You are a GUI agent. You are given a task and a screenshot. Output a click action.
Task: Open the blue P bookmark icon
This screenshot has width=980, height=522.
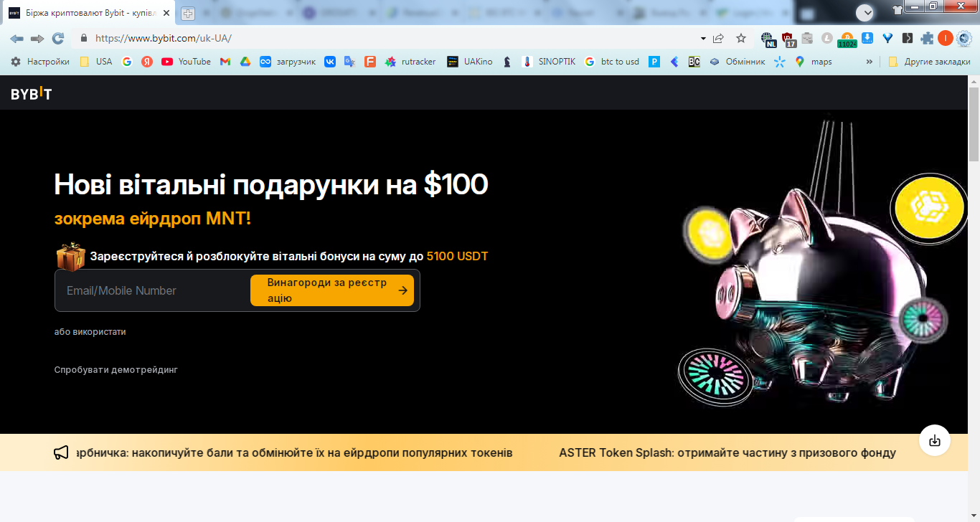(x=654, y=62)
